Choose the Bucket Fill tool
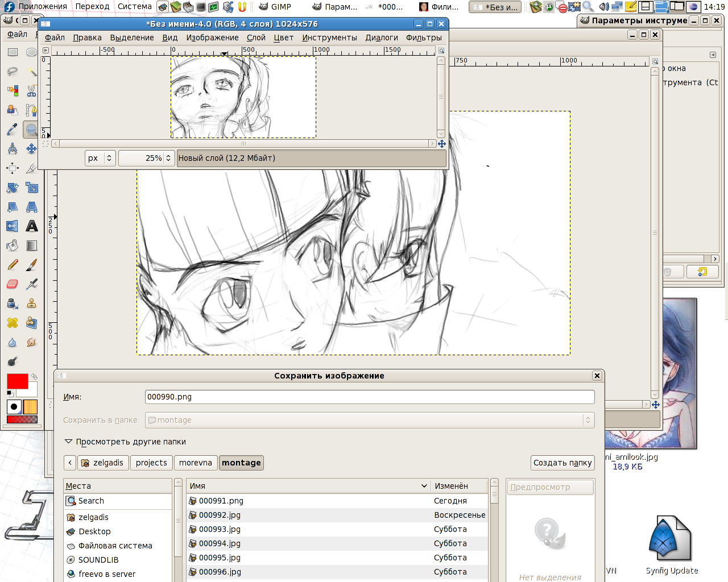This screenshot has width=728, height=582. 13,246
